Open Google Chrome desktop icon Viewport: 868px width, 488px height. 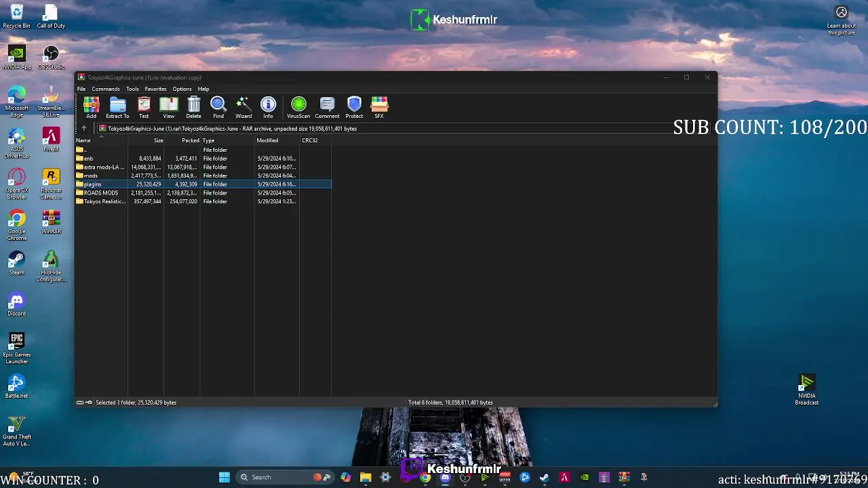pyautogui.click(x=17, y=225)
